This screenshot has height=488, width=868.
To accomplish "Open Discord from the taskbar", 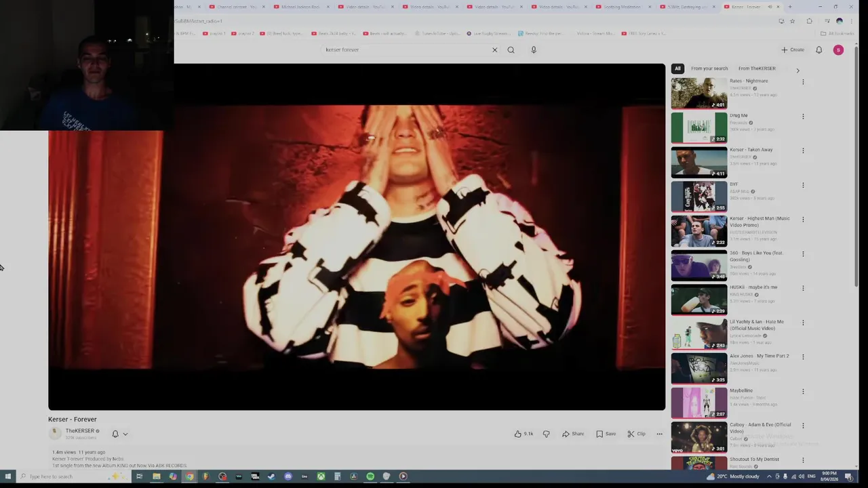I will 288,476.
